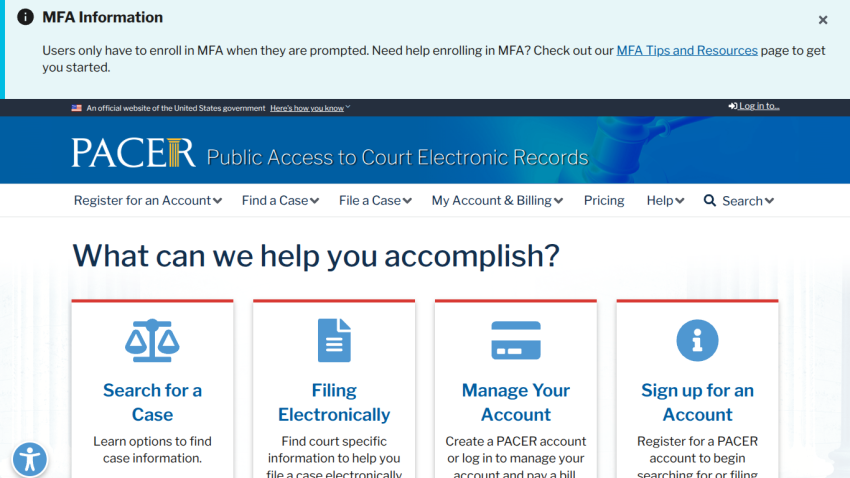Click the MFA Information info icon

pos(25,17)
